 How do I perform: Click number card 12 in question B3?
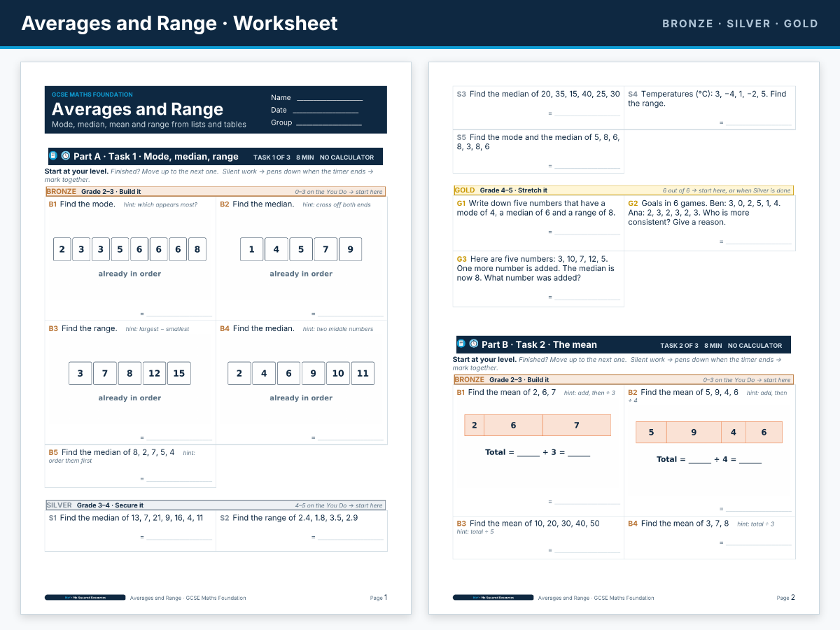point(154,373)
